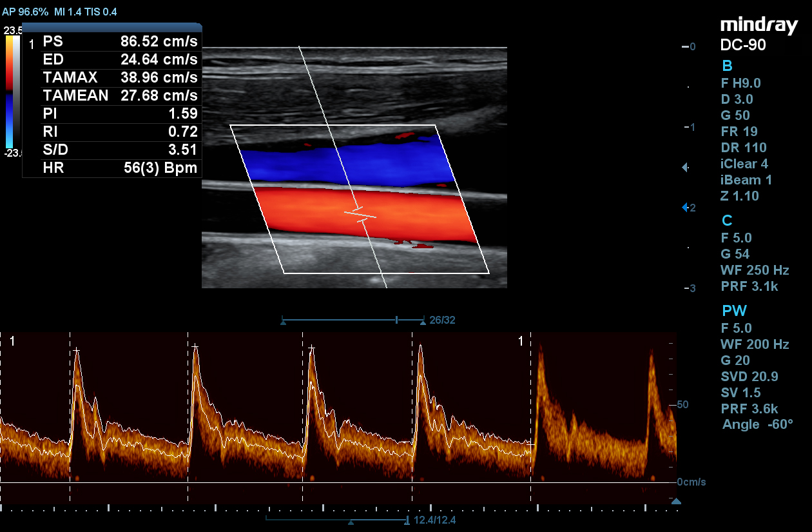Screen dimensions: 812x532
Task: Select the first peak systolic cross marker
Action: [x=77, y=351]
